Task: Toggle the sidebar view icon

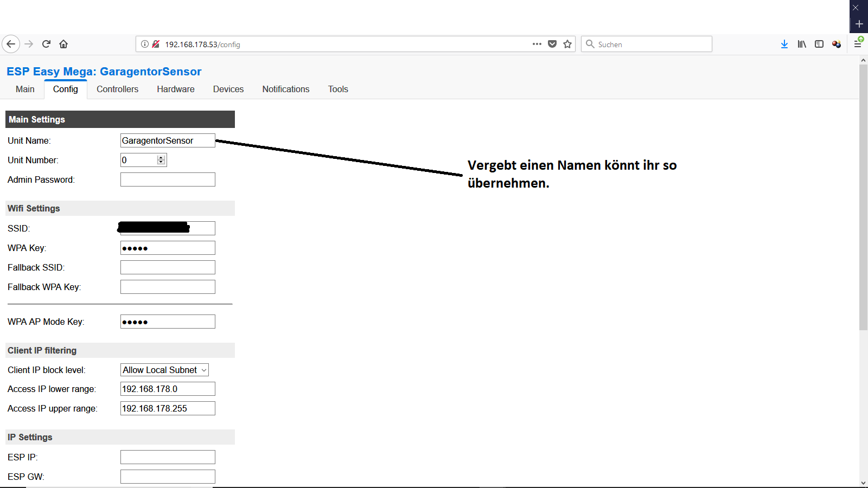Action: pos(819,44)
